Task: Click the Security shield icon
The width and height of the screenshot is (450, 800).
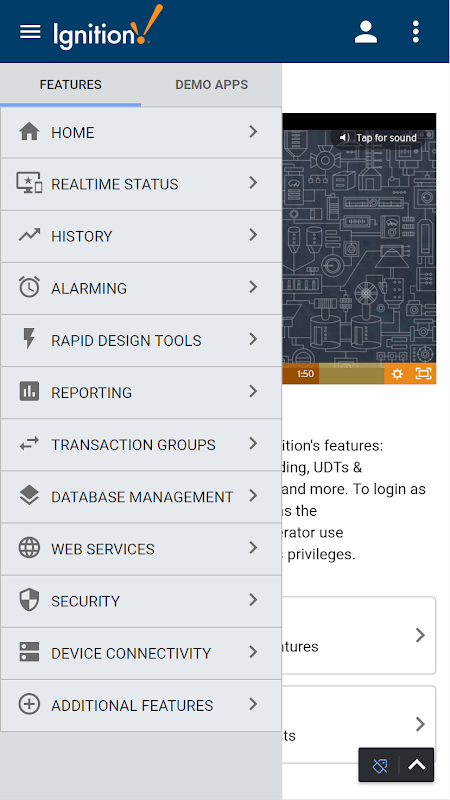Action: (x=29, y=600)
